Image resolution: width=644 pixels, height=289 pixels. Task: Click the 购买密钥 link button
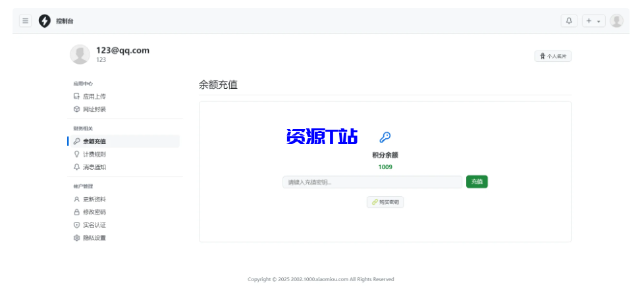click(385, 202)
